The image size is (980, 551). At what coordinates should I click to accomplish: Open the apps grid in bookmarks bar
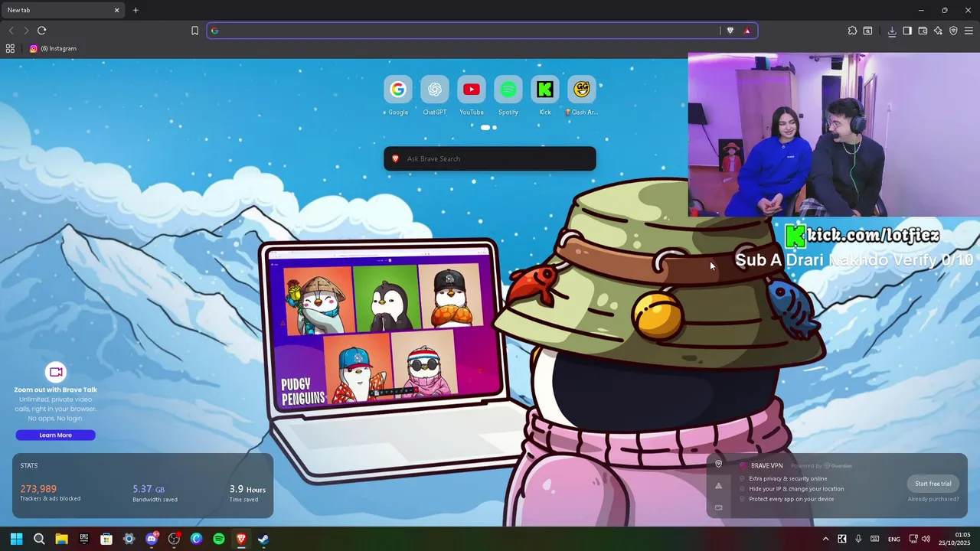click(10, 48)
